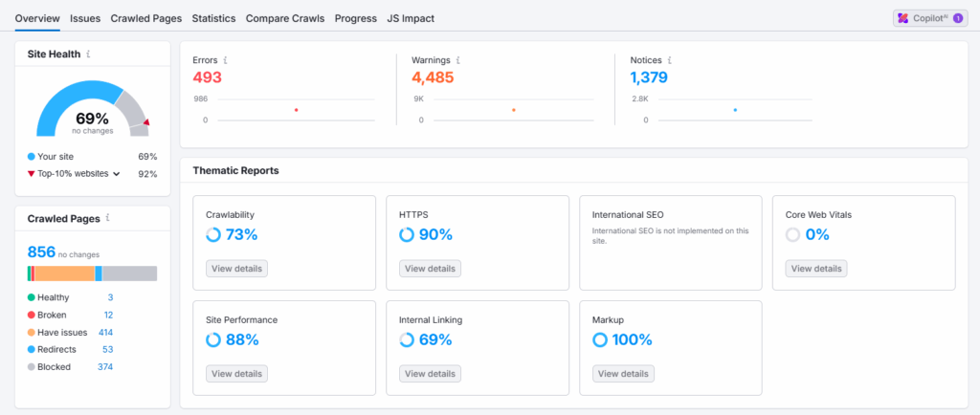Open the JS Impact tab
The width and height of the screenshot is (980, 415).
(411, 19)
